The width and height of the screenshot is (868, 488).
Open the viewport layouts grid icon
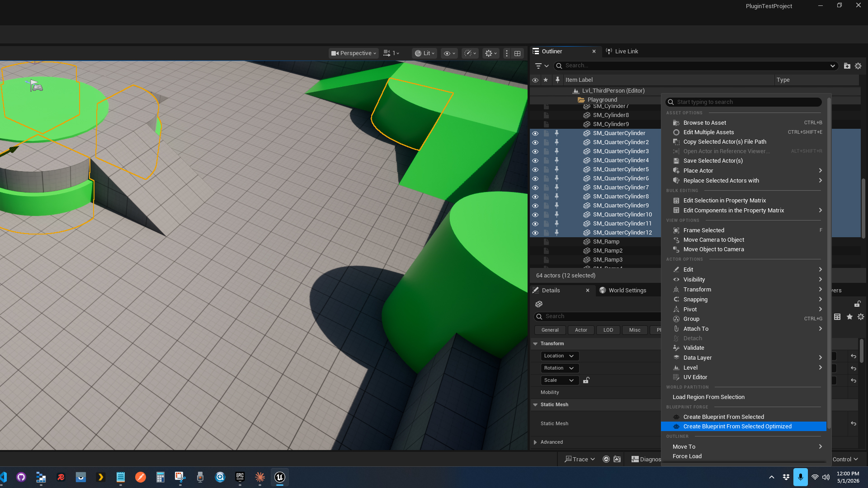coord(518,53)
